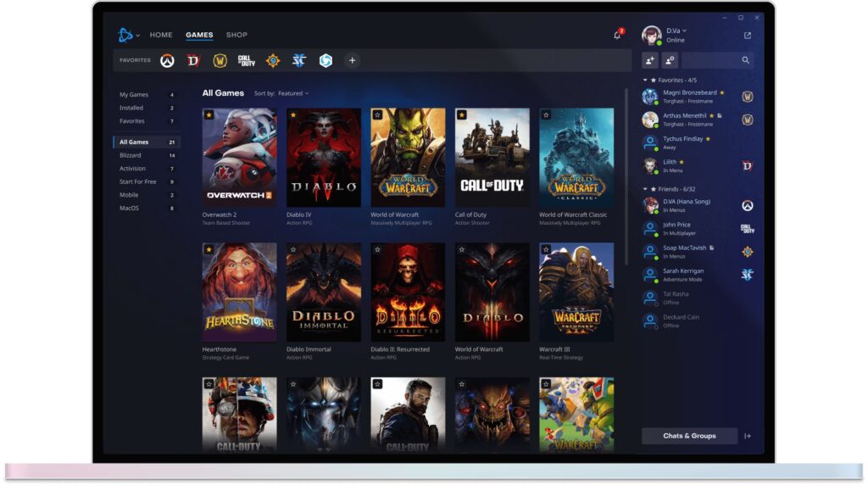Switch to the Shop tab
The width and height of the screenshot is (868, 485).
click(236, 35)
